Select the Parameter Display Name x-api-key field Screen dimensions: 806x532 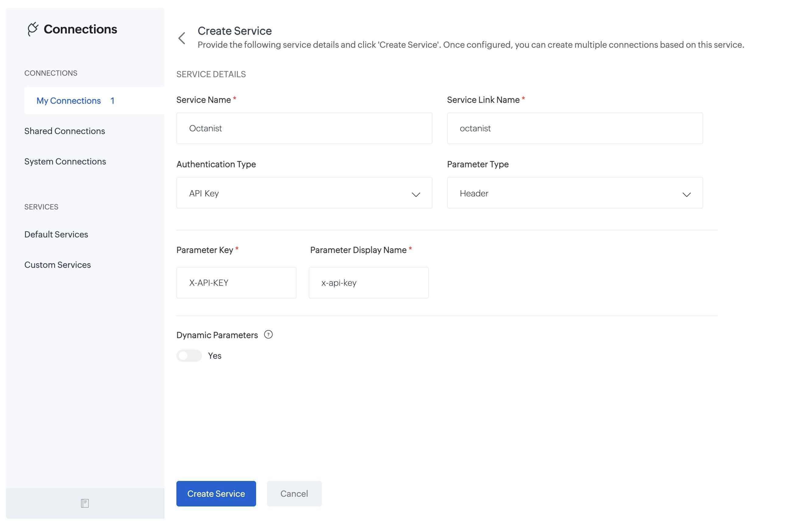click(369, 282)
